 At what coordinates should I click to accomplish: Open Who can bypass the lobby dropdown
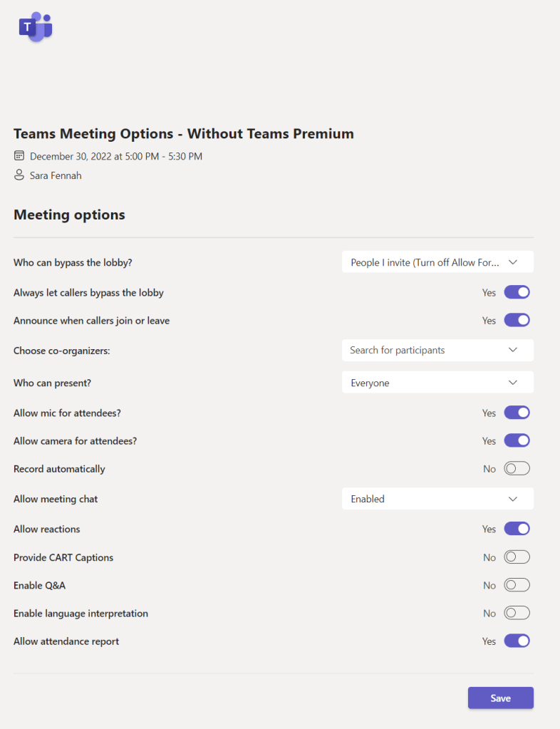point(437,262)
